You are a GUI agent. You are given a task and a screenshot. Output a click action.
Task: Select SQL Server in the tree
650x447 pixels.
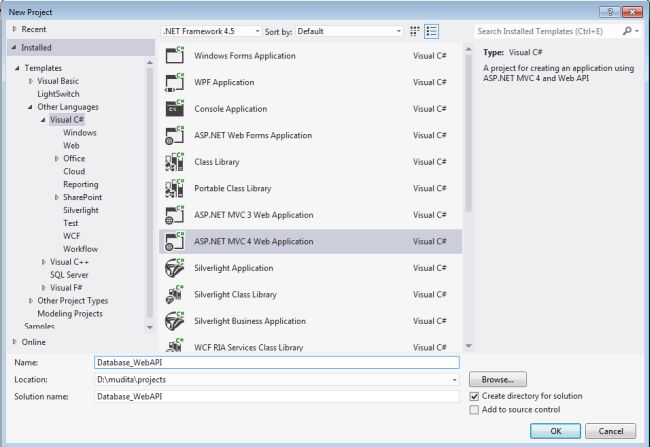[x=69, y=275]
